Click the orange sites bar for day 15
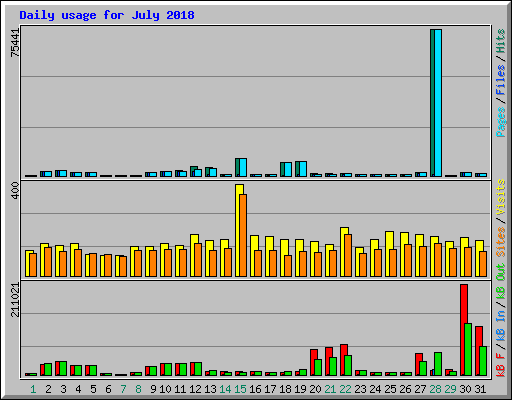The width and height of the screenshot is (512, 400). [243, 236]
